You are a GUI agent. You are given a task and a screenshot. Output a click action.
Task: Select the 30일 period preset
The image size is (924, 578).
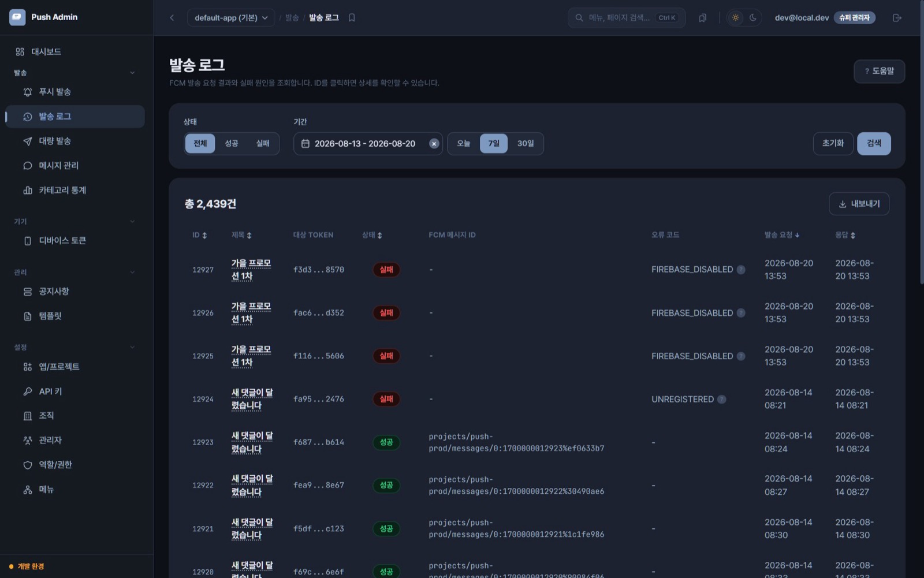[526, 144]
